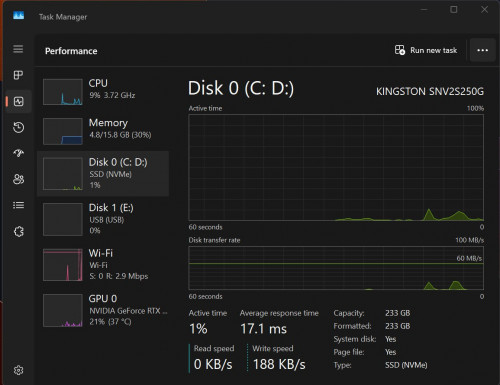Image resolution: width=500 pixels, height=385 pixels.
Task: Select Disk 1 (E:) USB item
Action: pos(103,219)
